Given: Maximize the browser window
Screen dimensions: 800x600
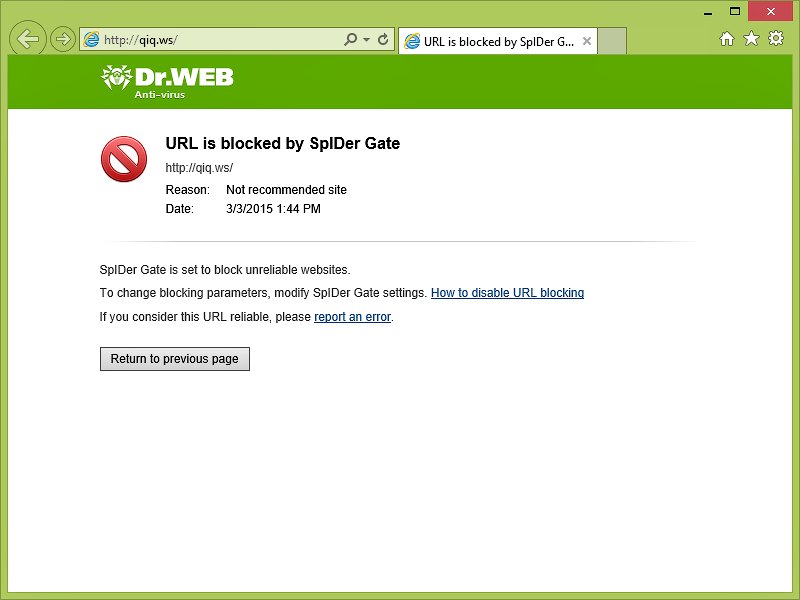Looking at the screenshot, I should [x=735, y=11].
